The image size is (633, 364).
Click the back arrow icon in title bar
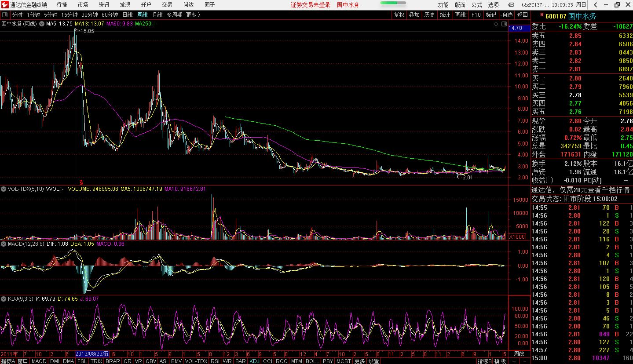[x=595, y=5]
